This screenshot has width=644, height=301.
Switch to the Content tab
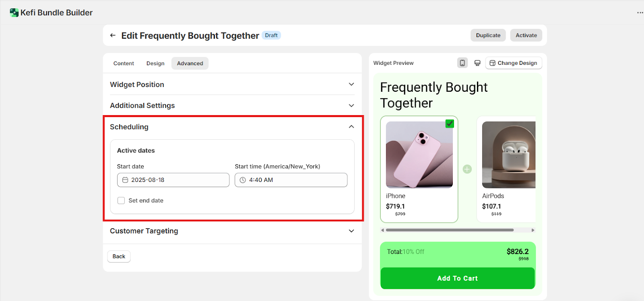pyautogui.click(x=124, y=63)
